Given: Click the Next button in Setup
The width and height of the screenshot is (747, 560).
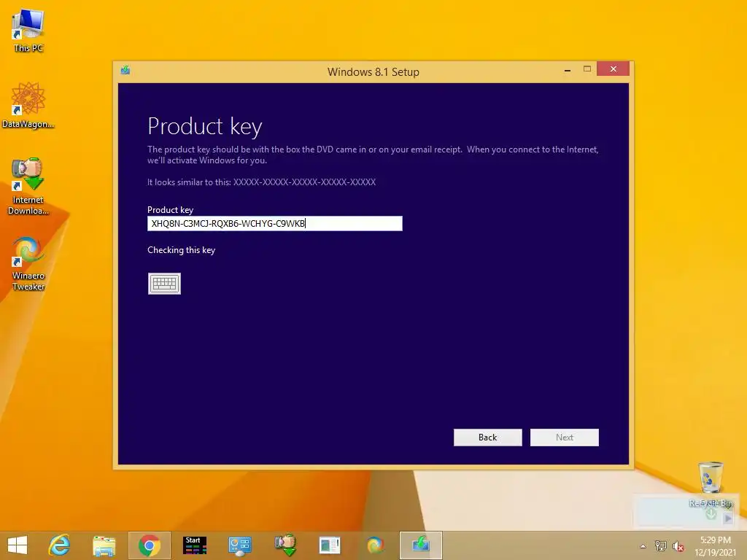Looking at the screenshot, I should coord(565,437).
